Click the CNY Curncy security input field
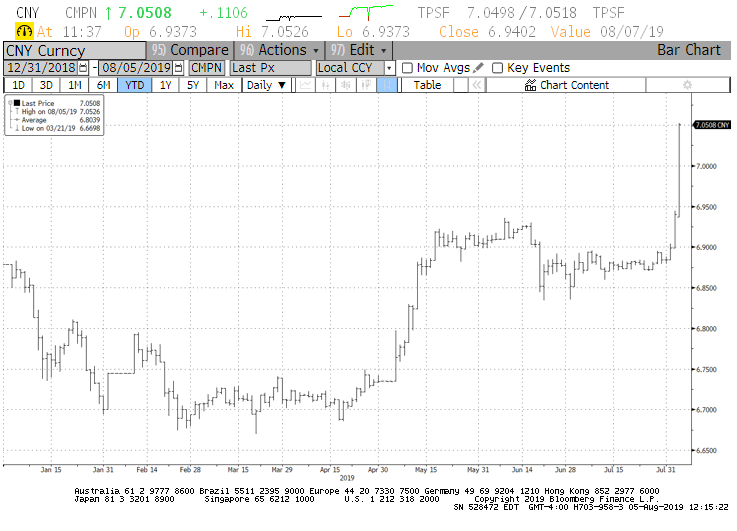 coord(74,50)
